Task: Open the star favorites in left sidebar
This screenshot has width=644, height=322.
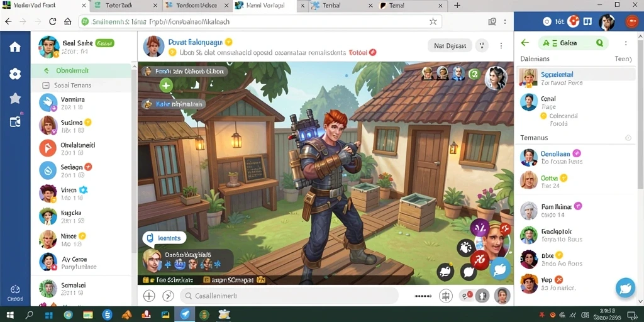Action: (x=15, y=98)
